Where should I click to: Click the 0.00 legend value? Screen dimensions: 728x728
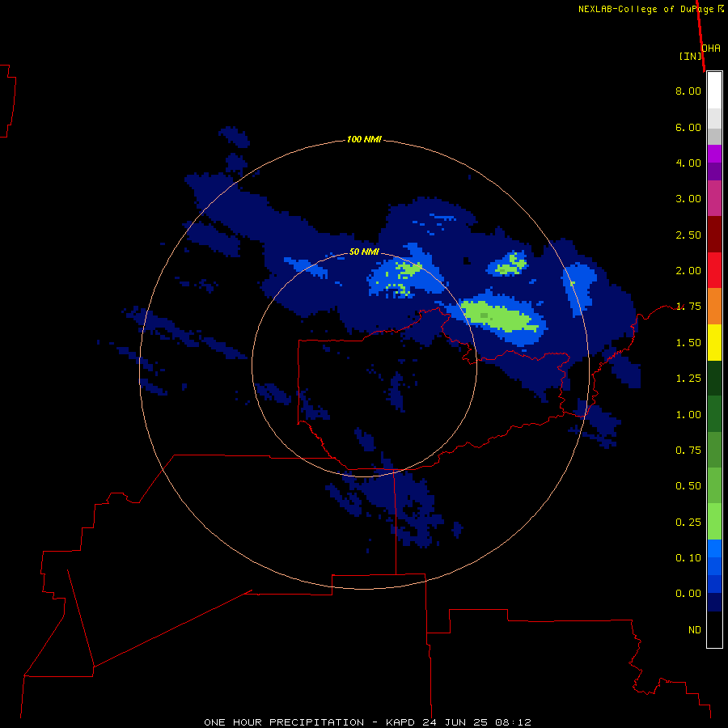click(x=688, y=594)
